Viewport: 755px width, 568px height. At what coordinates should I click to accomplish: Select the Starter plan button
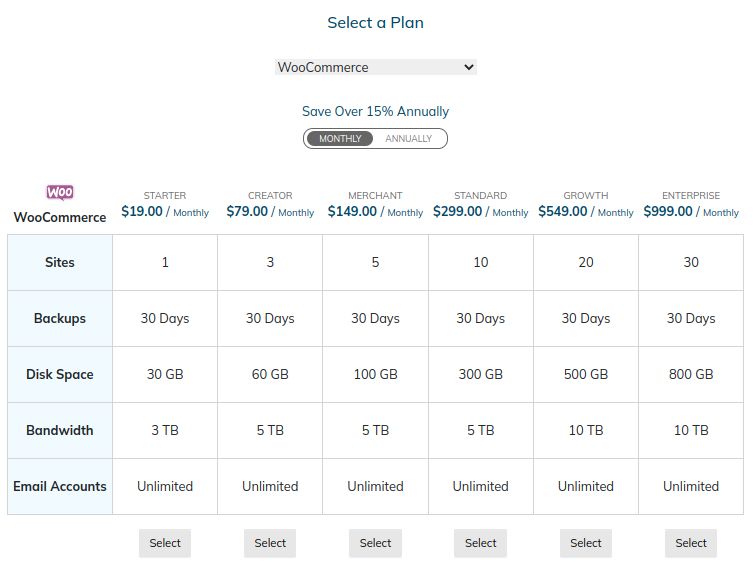tap(165, 543)
